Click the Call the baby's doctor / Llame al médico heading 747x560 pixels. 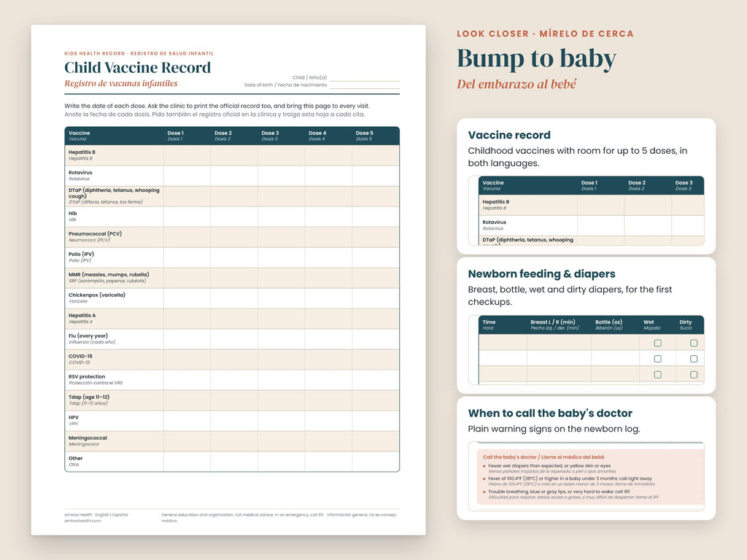(x=543, y=457)
